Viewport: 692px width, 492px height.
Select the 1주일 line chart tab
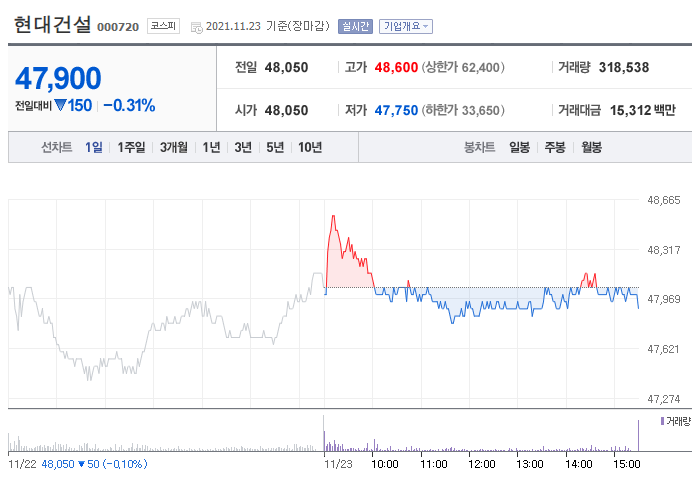[x=131, y=147]
